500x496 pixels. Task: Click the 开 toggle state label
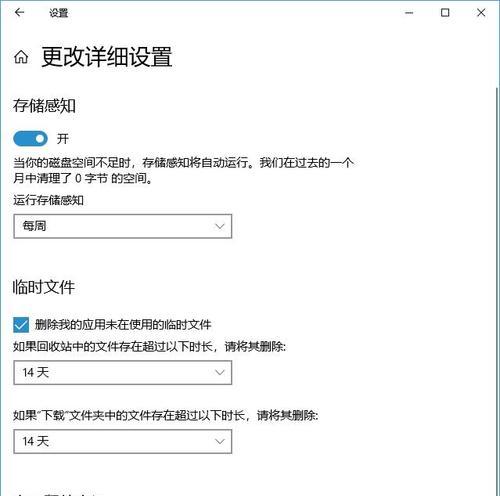[63, 139]
